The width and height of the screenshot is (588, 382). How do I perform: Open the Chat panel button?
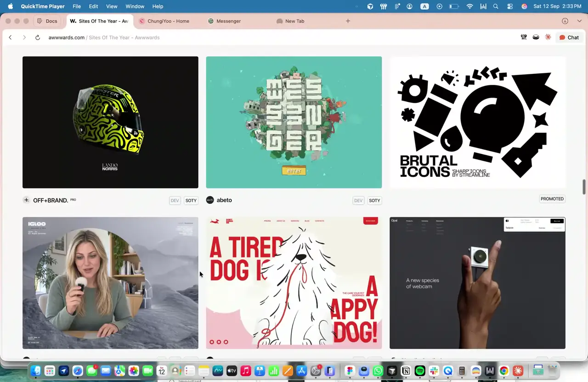(569, 38)
